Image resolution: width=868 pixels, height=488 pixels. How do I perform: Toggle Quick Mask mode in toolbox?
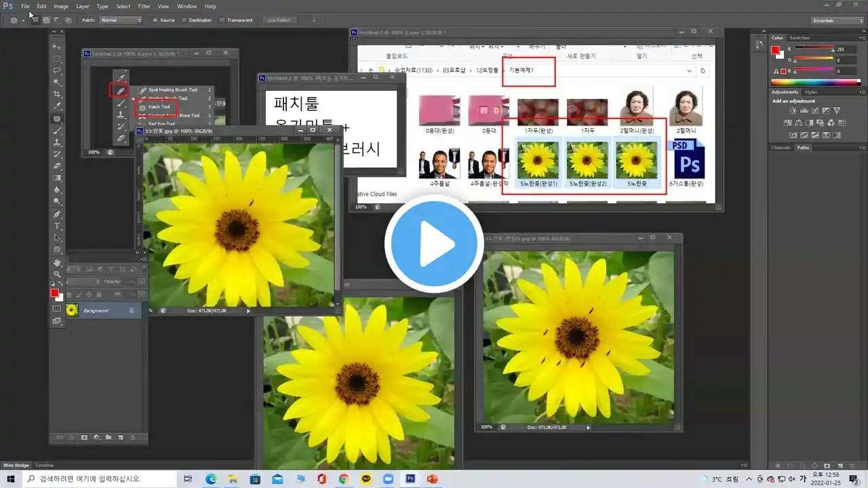click(57, 309)
